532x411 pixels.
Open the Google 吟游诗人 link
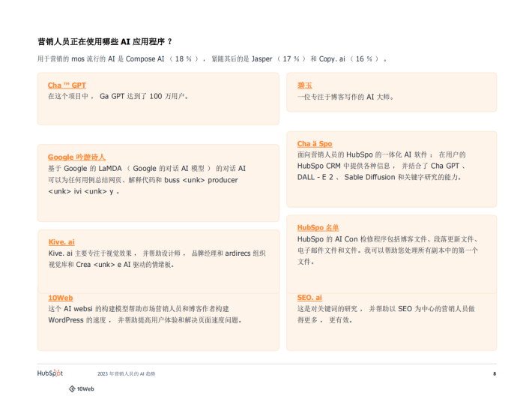[76, 157]
